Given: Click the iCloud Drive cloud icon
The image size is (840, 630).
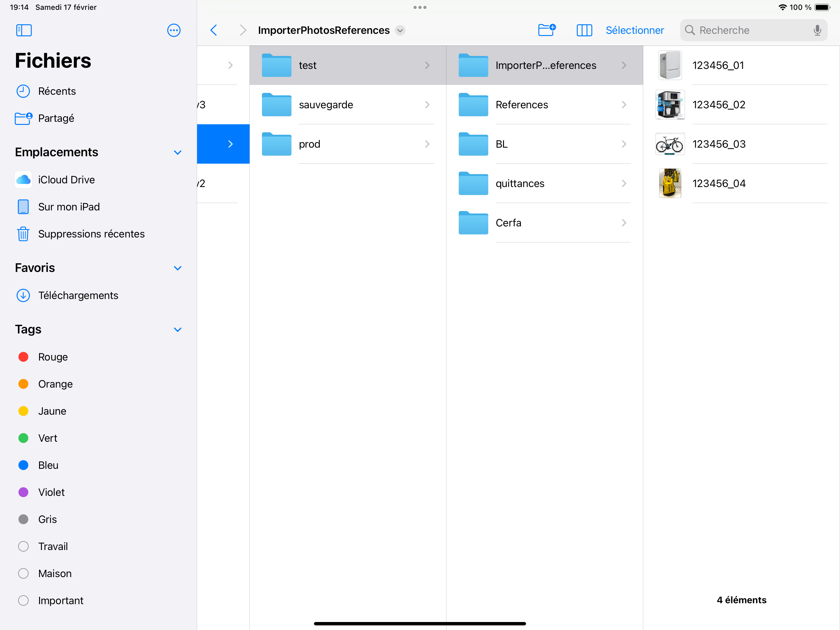Looking at the screenshot, I should pyautogui.click(x=23, y=180).
